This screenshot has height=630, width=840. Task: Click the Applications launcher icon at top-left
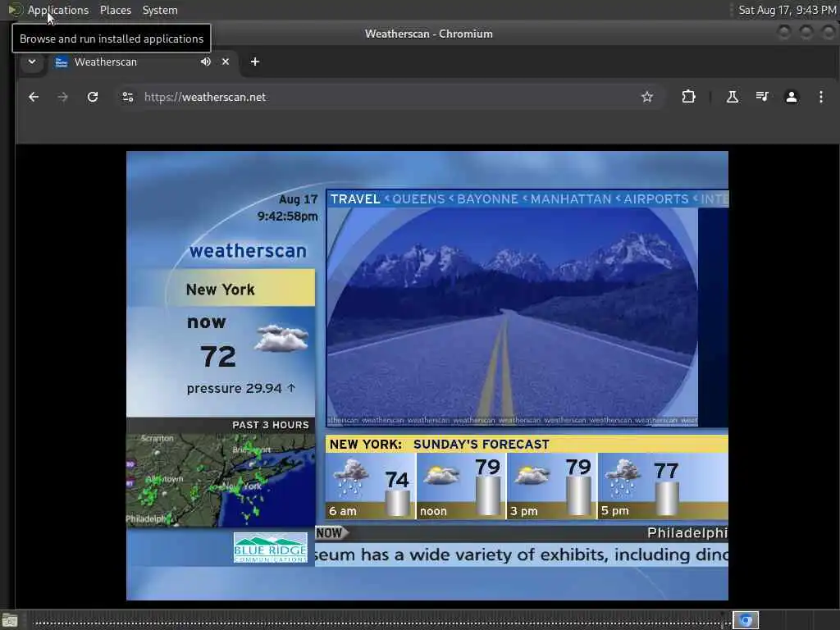pyautogui.click(x=15, y=10)
